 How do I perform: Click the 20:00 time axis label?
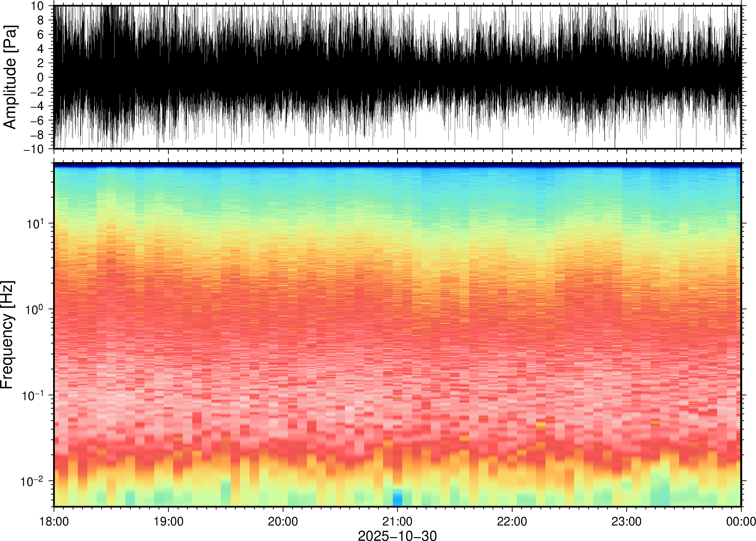283,521
